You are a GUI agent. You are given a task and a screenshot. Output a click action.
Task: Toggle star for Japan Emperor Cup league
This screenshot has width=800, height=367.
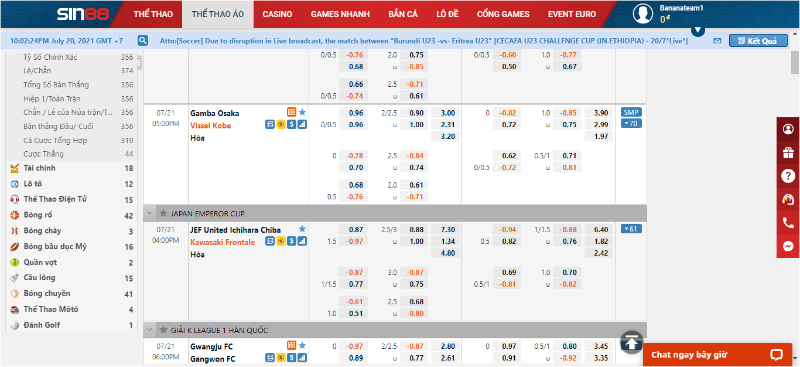tap(163, 213)
